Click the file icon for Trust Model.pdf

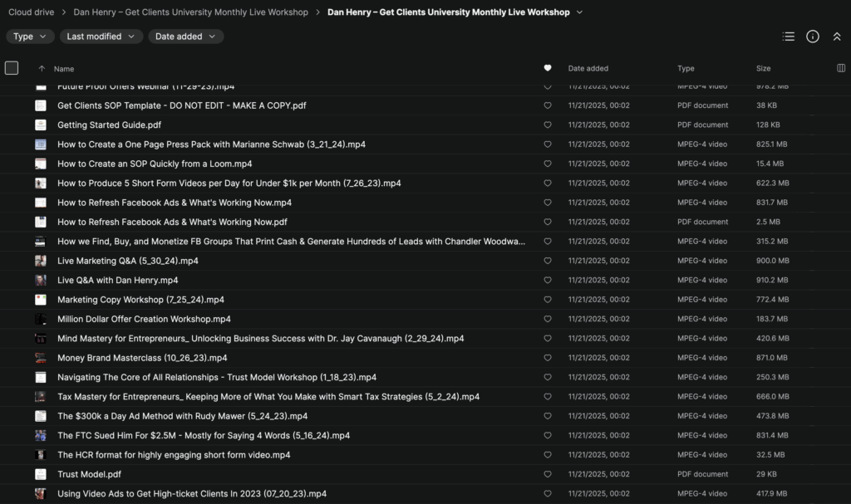click(41, 474)
